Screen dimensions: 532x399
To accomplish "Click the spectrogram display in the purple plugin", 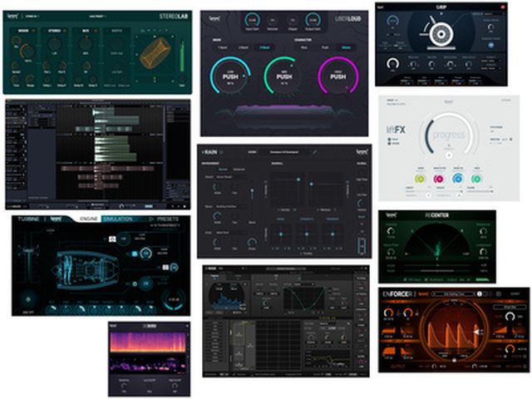I will click(148, 342).
